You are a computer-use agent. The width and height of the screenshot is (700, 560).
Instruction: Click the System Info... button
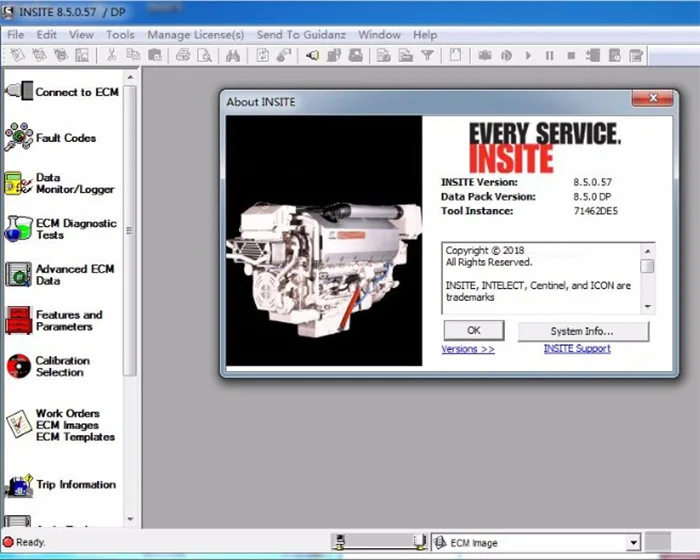pos(583,331)
